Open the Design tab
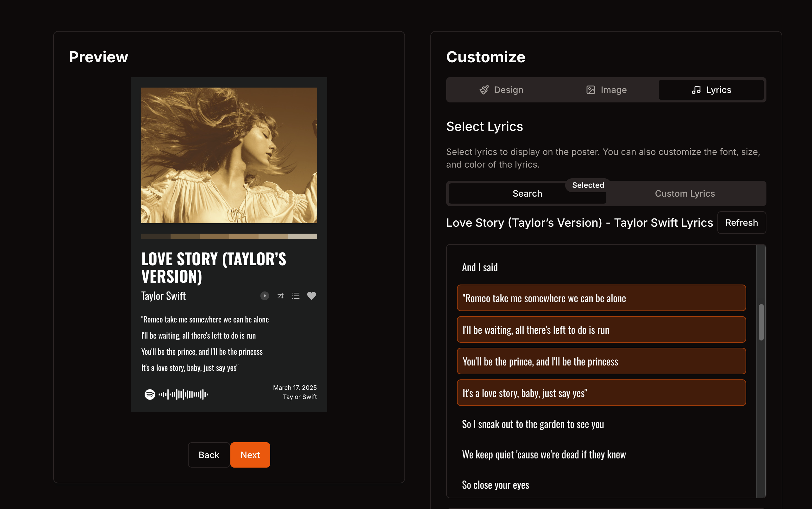The image size is (812, 509). tap(501, 90)
